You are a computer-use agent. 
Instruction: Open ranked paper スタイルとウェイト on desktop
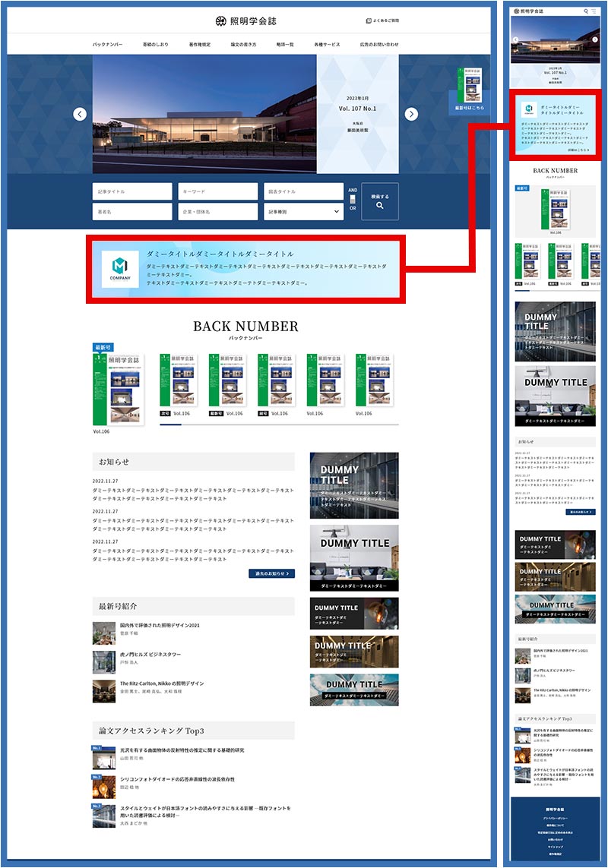[206, 812]
